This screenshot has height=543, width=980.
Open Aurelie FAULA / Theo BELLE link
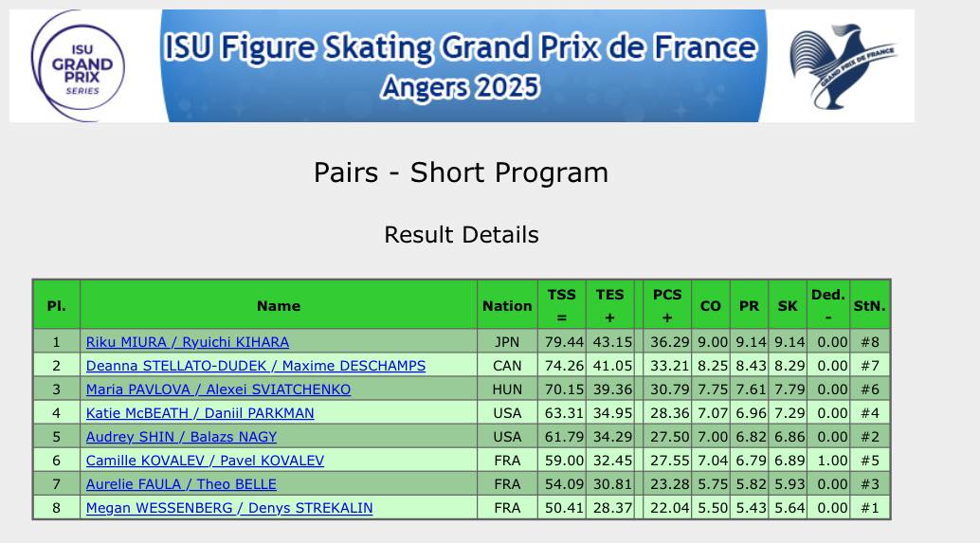coord(181,484)
